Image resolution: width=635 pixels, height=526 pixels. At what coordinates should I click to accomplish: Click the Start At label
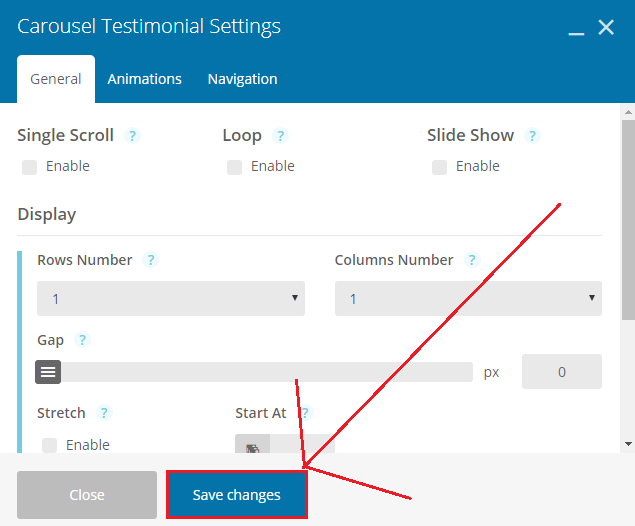point(261,413)
